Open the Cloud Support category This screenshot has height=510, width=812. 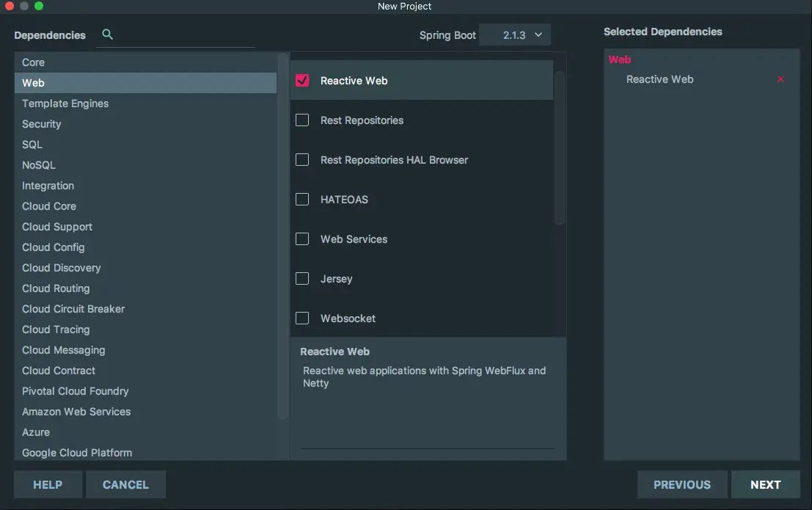point(145,227)
